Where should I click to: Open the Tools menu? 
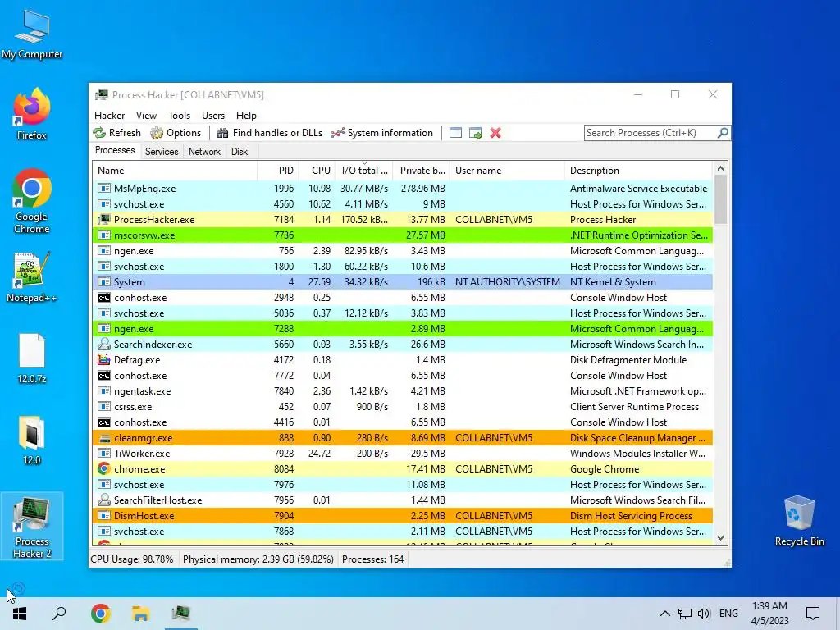coord(179,116)
